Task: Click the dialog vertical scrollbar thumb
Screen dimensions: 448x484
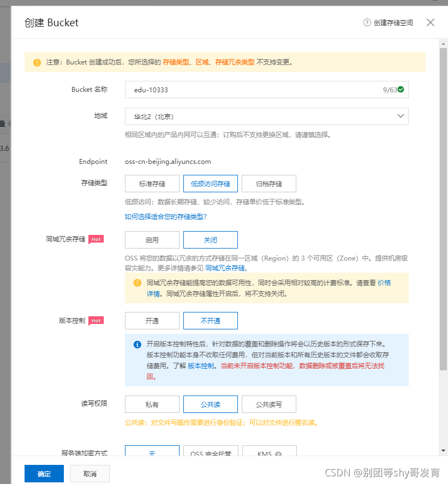Action: [x=444, y=209]
